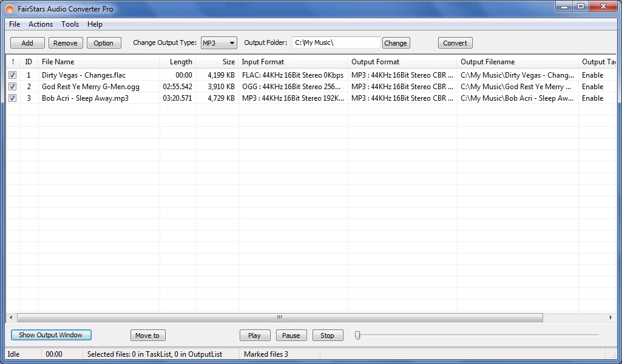Click the playback position slider thumb
622x364 pixels.
click(357, 335)
